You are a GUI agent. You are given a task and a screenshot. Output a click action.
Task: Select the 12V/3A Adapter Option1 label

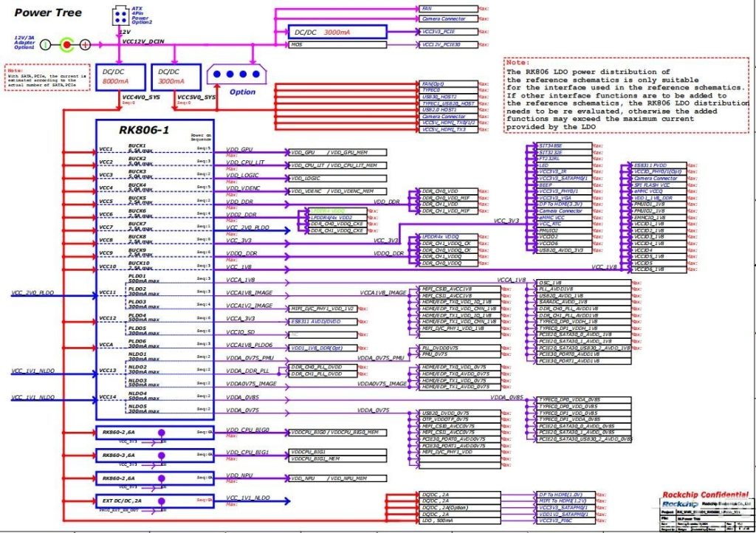24,42
